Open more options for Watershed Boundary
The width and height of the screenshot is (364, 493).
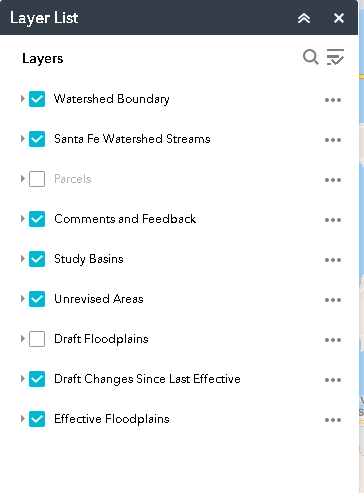(x=333, y=100)
